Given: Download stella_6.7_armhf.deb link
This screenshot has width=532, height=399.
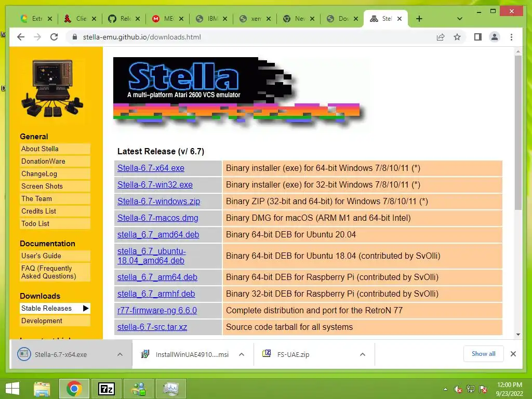Looking at the screenshot, I should click(x=156, y=294).
